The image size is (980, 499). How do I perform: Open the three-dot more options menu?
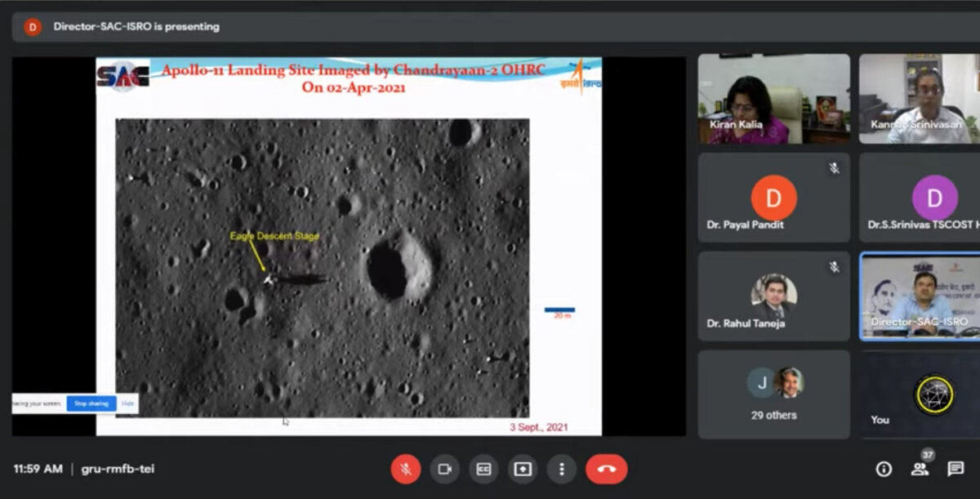[x=562, y=469]
